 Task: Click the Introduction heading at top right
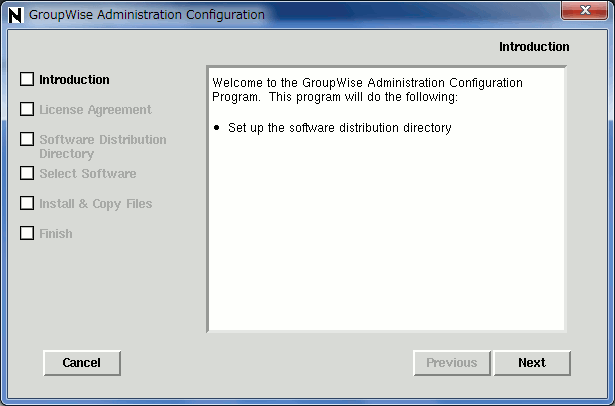(x=534, y=47)
